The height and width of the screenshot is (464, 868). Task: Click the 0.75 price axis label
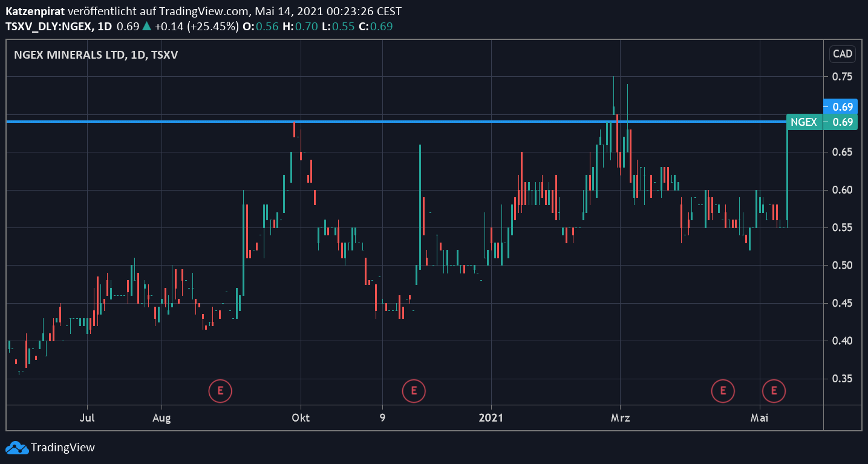coord(843,76)
